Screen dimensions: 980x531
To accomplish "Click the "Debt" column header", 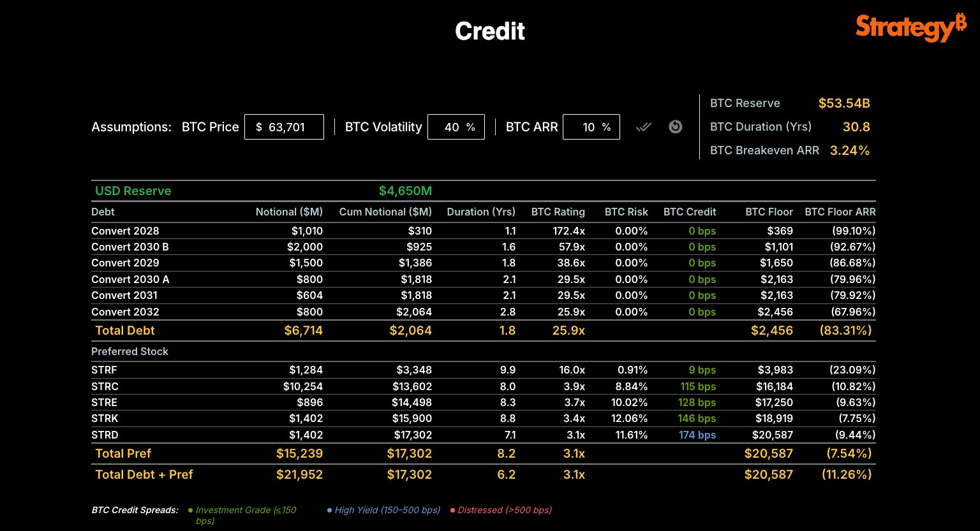I will [103, 212].
